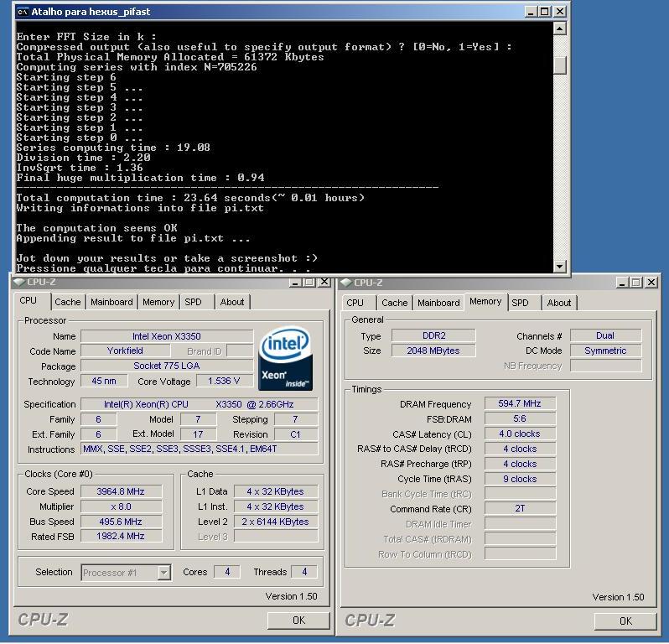This screenshot has width=669, height=644.
Task: Click the Multiplier value 'x 8.0'
Action: (121, 506)
